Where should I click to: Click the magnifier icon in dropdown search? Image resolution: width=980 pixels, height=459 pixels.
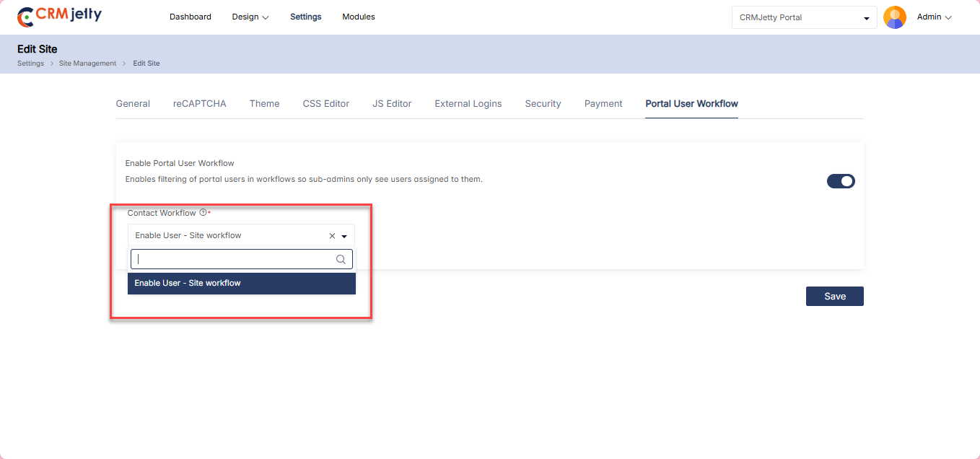tap(341, 259)
